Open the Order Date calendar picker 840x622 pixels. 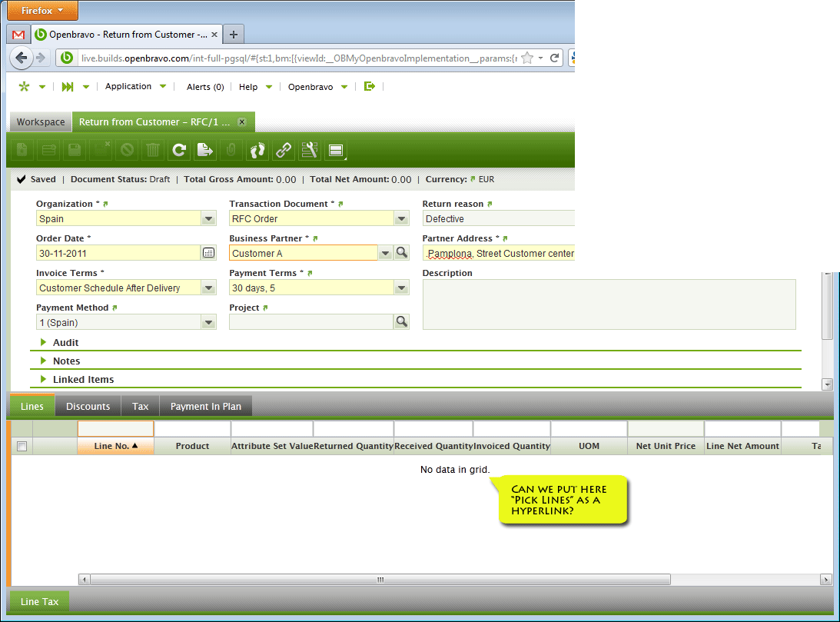(x=209, y=253)
